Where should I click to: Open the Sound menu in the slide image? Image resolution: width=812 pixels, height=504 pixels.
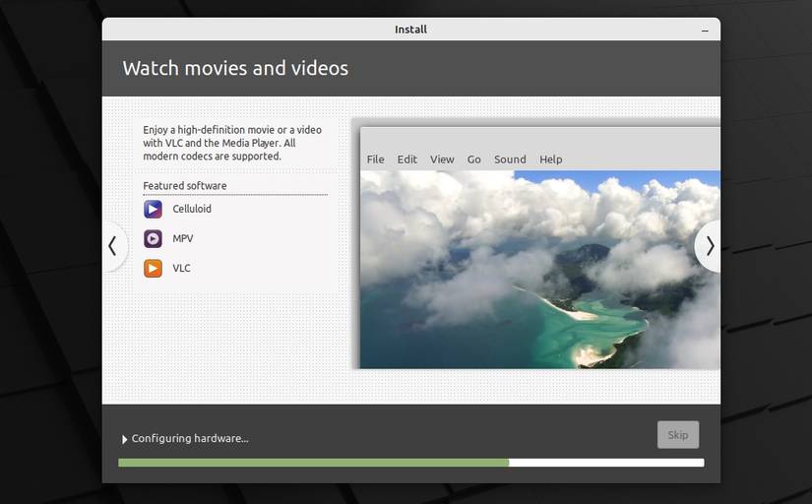(510, 159)
